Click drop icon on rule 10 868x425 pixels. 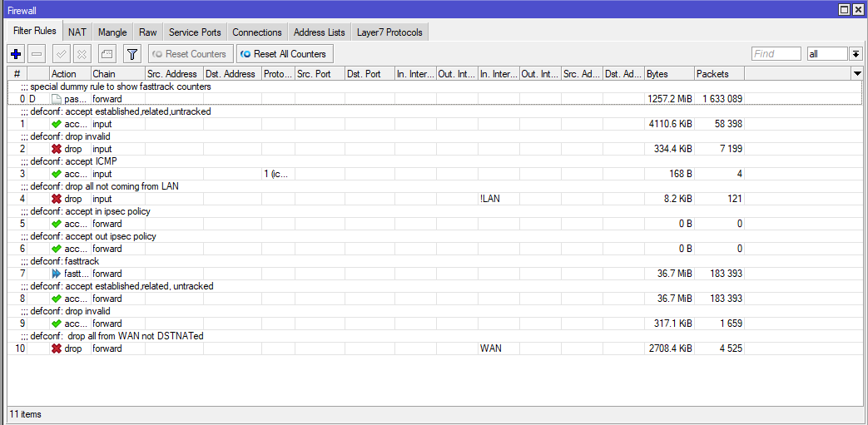click(56, 348)
